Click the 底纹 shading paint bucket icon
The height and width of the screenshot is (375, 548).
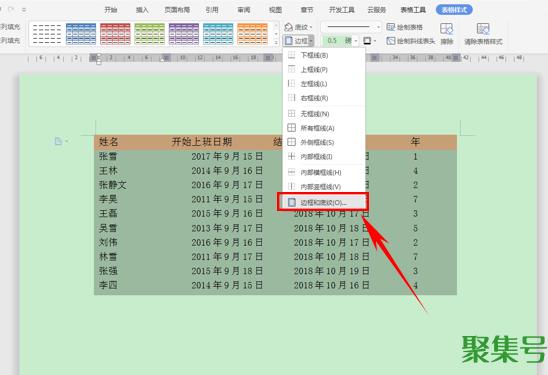[x=288, y=27]
